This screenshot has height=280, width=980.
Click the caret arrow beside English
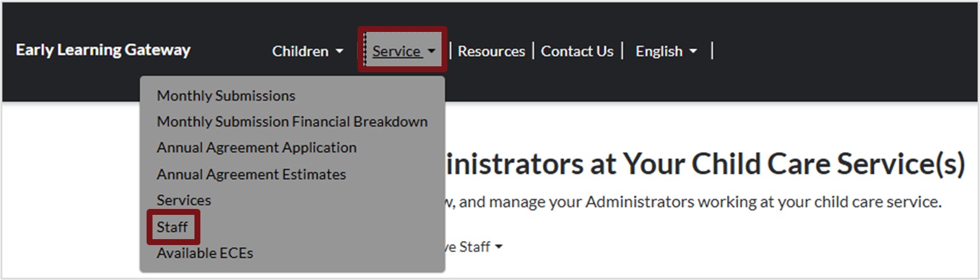pos(693,52)
